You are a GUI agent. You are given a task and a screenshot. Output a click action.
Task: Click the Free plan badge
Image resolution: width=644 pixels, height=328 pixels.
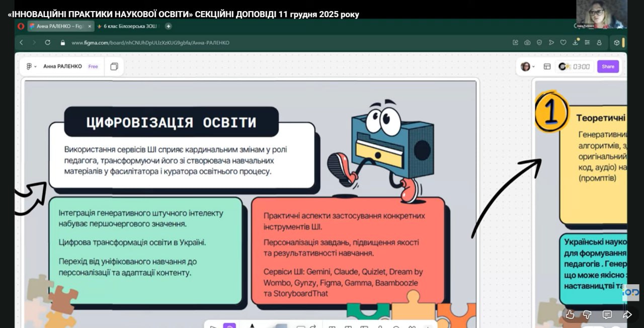(93, 66)
